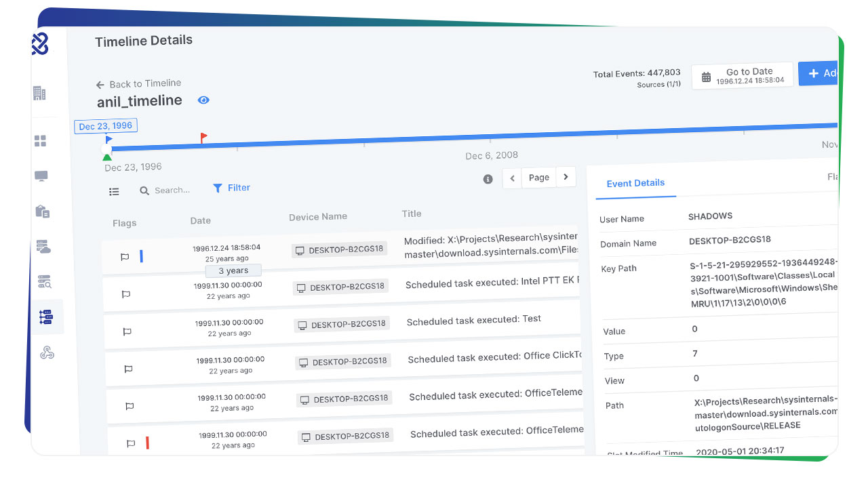This screenshot has width=868, height=488.
Task: Toggle flag on Office ClickTo task row
Action: click(x=128, y=369)
